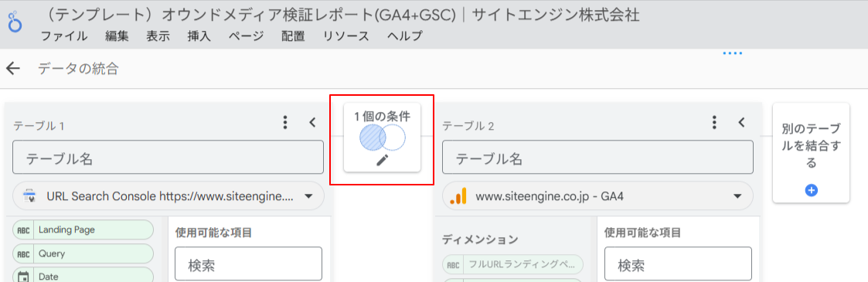
Task: Open the ファイル menu
Action: pyautogui.click(x=64, y=36)
